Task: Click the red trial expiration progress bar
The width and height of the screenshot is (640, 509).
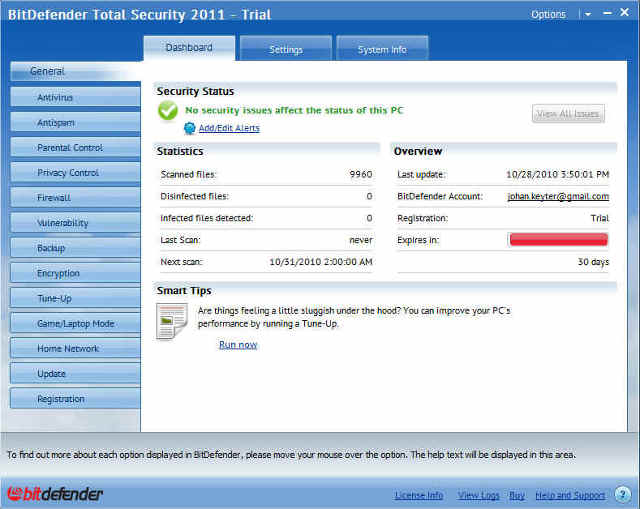Action: pyautogui.click(x=558, y=240)
